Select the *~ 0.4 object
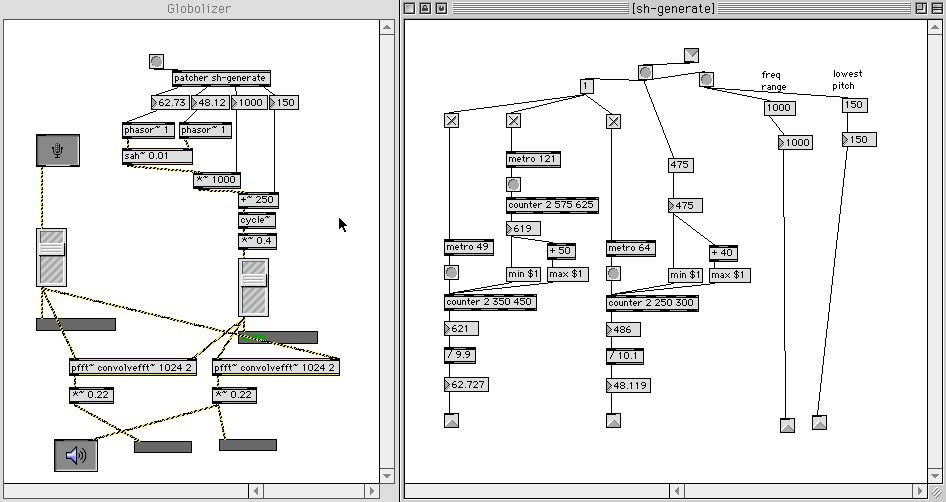The height and width of the screenshot is (502, 946). (x=258, y=241)
